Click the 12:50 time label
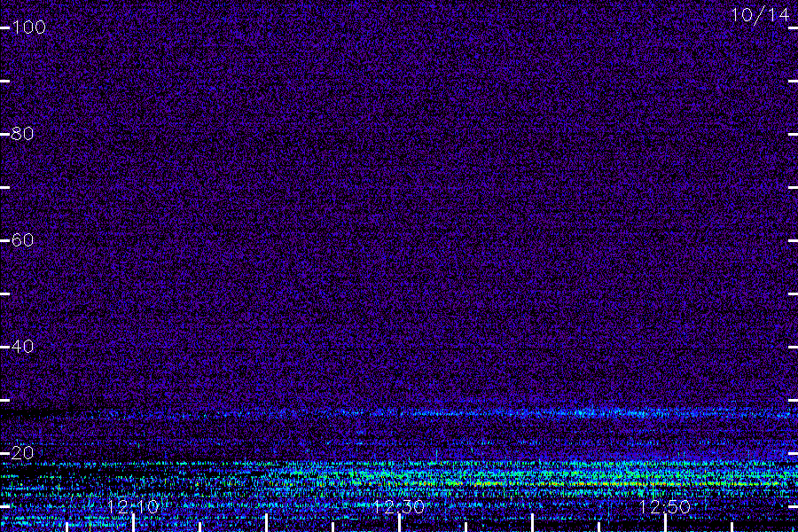Viewport: 798px width, 532px height. coord(664,506)
